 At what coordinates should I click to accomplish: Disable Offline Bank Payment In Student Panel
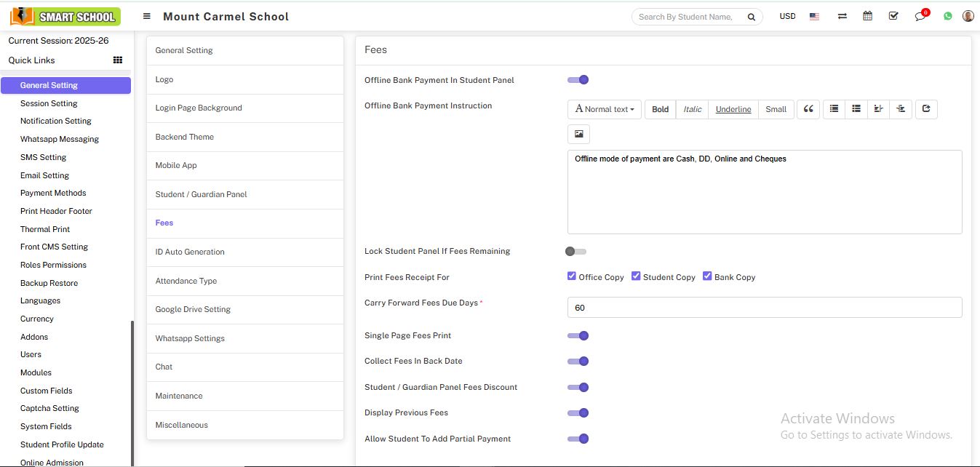point(578,80)
